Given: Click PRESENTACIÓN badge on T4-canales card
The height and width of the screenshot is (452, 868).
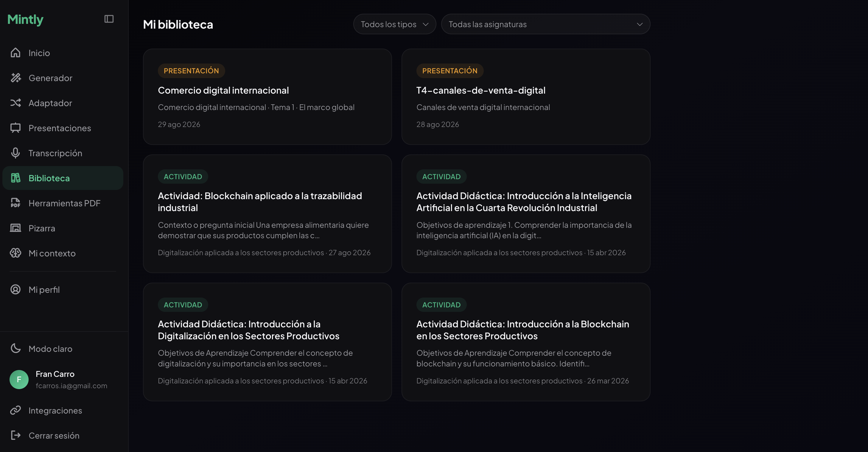Looking at the screenshot, I should [450, 71].
